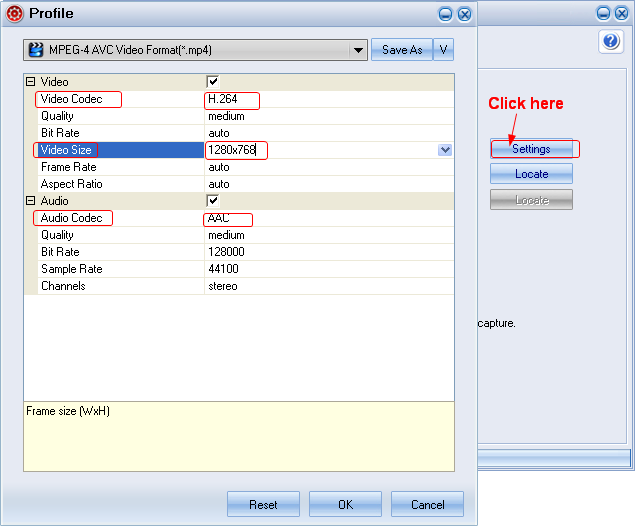635x526 pixels.
Task: Click the H.264 codec value
Action: 222,99
